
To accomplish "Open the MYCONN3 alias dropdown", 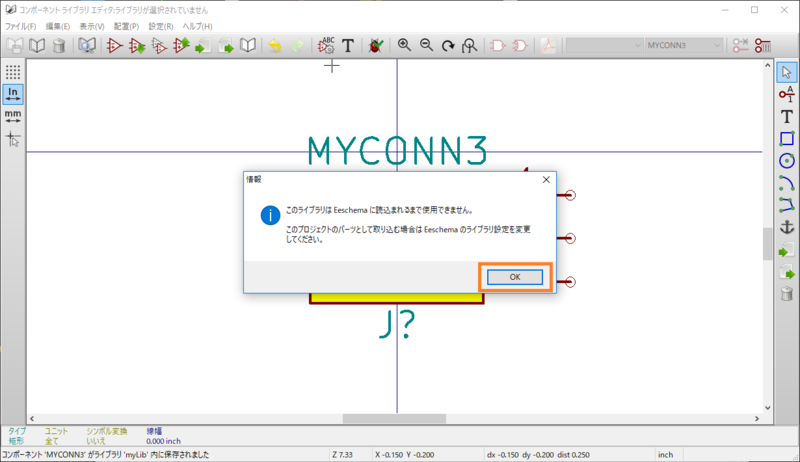I will click(684, 45).
